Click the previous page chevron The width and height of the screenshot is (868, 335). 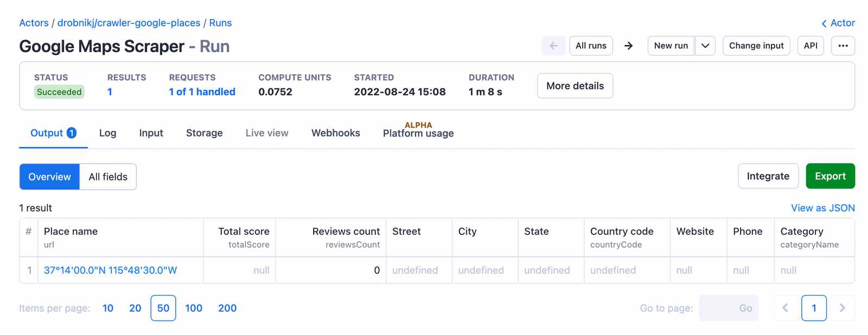tap(785, 308)
